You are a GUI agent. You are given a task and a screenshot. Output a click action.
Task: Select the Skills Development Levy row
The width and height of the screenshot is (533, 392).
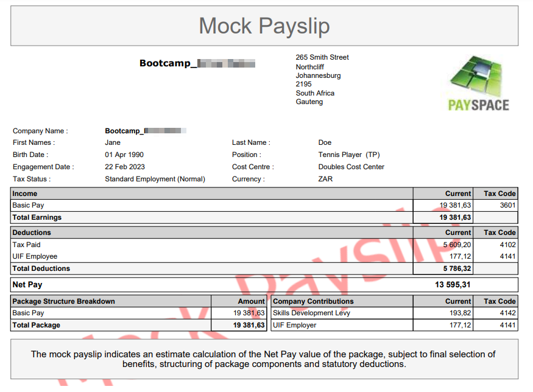(x=311, y=313)
